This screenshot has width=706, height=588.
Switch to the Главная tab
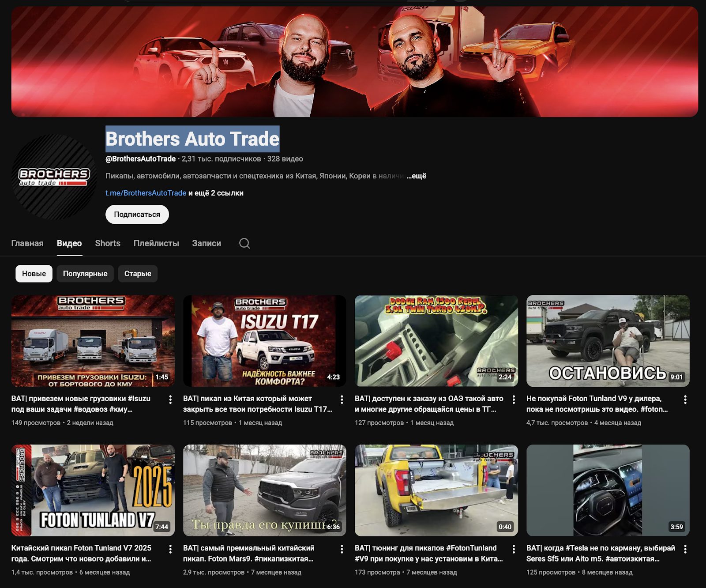click(x=27, y=243)
